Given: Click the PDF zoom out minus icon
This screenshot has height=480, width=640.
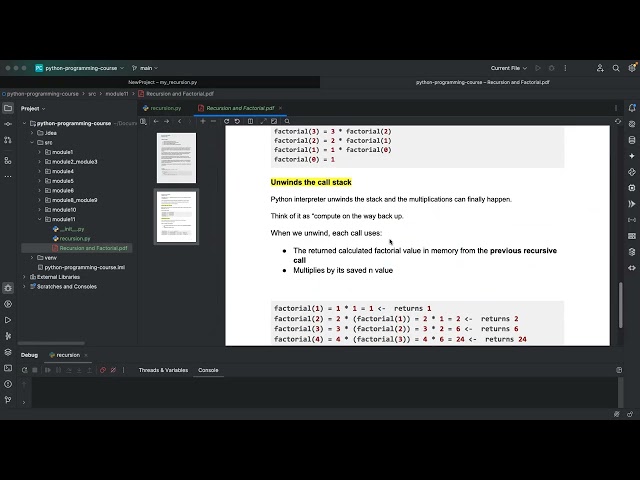Looking at the screenshot, I should 213,121.
